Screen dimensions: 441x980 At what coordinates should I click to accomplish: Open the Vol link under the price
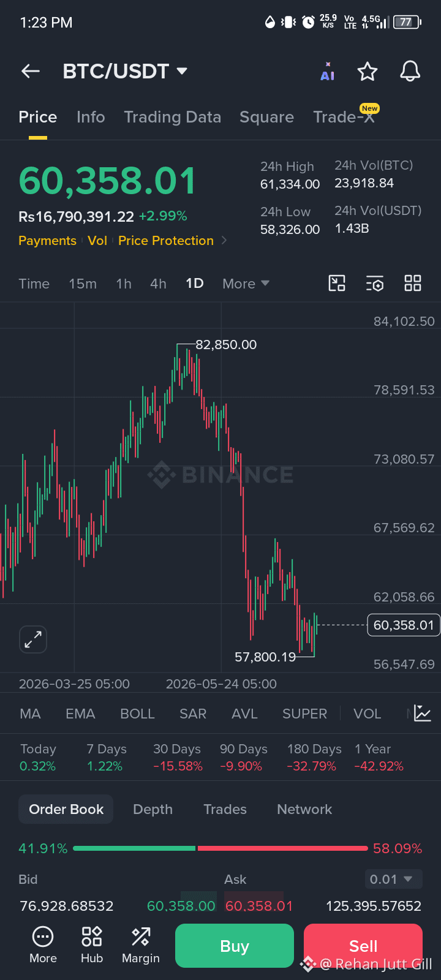(97, 241)
